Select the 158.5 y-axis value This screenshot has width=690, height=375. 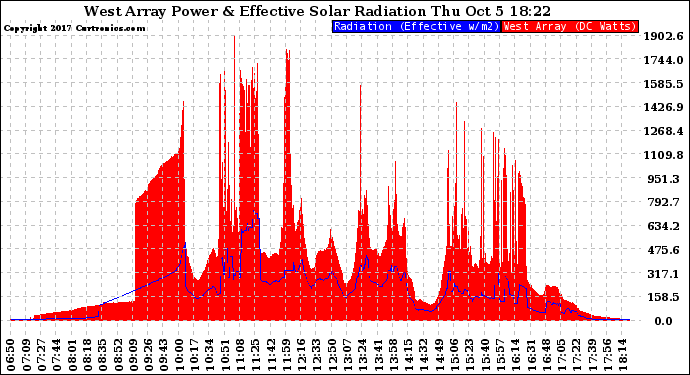tap(665, 297)
